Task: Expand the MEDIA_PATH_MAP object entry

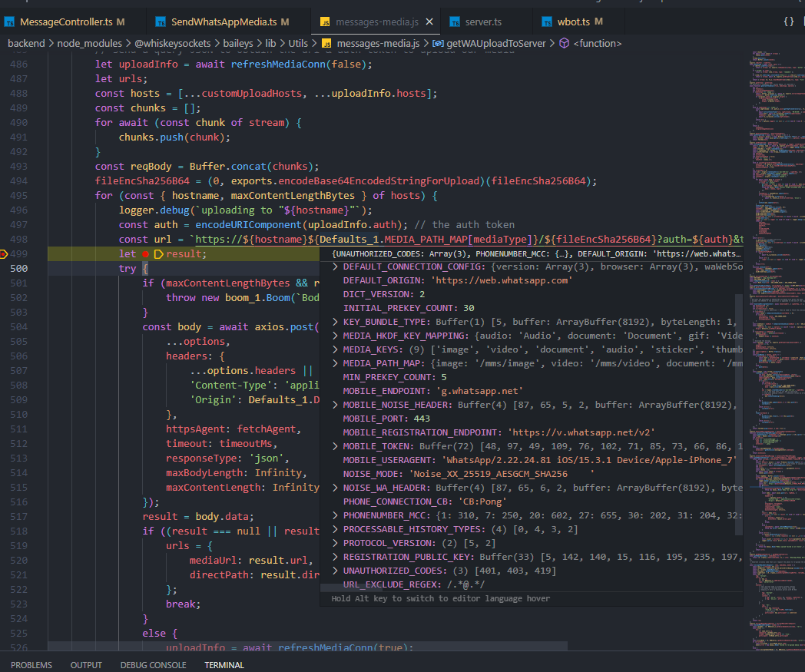Action: click(x=335, y=363)
